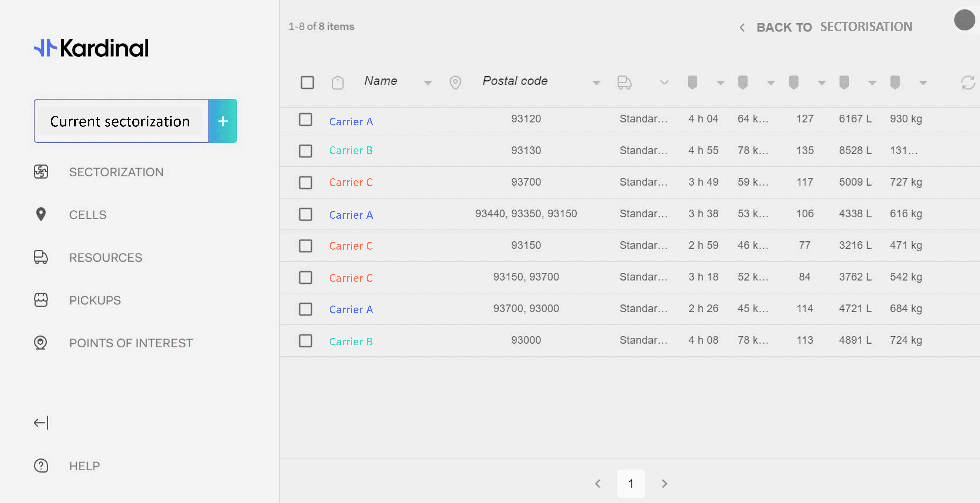Check the Carrier B row with 93130
This screenshot has height=503, width=980.
[306, 151]
